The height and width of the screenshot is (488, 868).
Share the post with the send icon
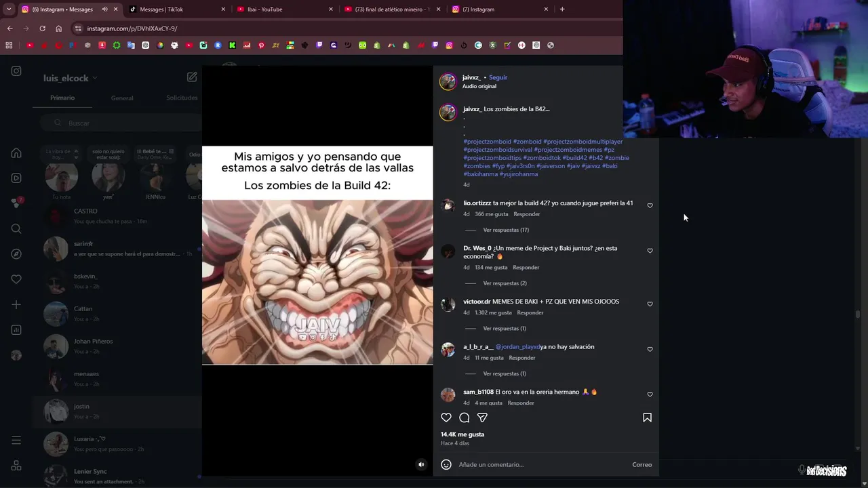[482, 418]
